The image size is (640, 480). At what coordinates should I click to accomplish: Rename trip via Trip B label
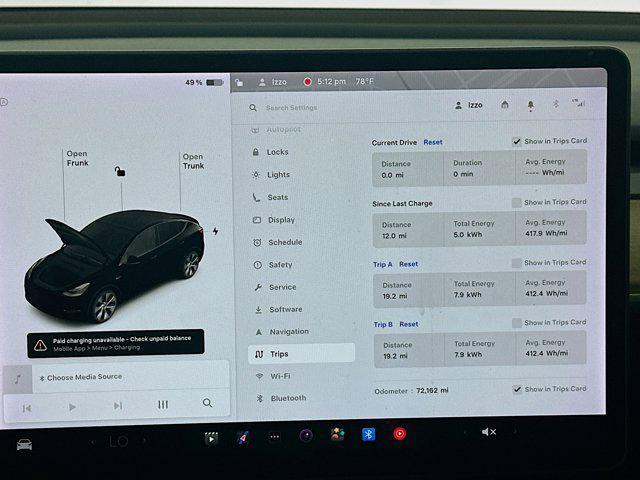[x=383, y=324]
